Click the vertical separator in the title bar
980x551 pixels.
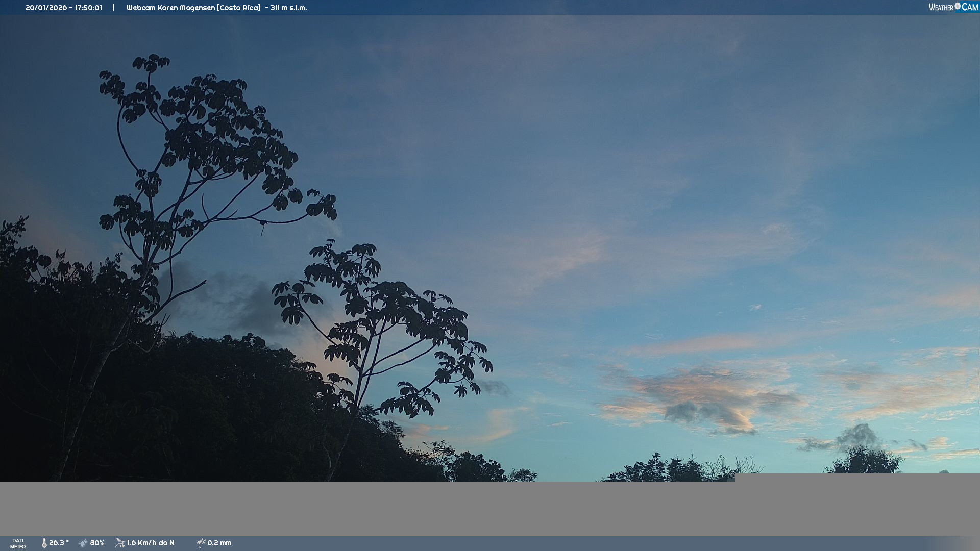113,8
